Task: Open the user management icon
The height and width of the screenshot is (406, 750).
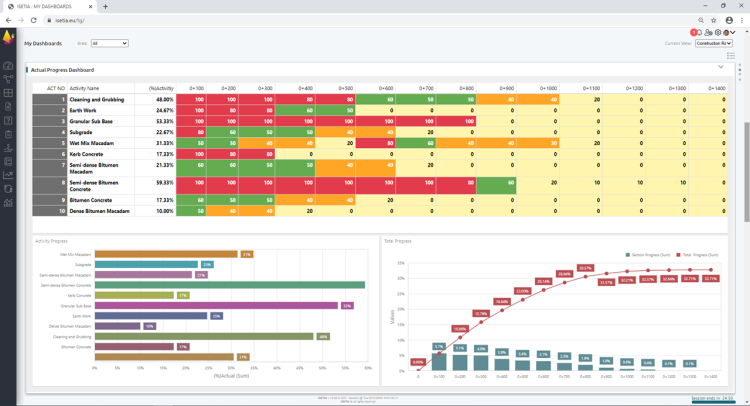Action: [708, 33]
